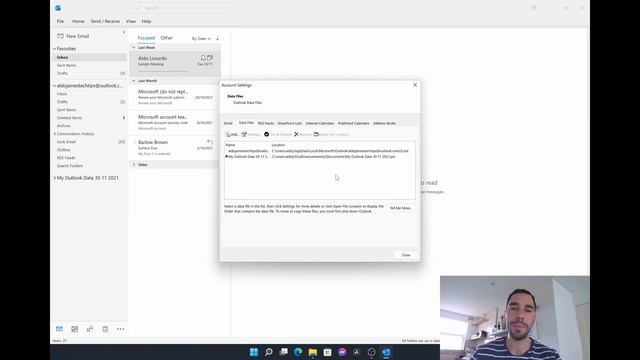Click the meeting icon on Aldo Losurdo email
Screen dimensions: 640x360
coord(210,58)
